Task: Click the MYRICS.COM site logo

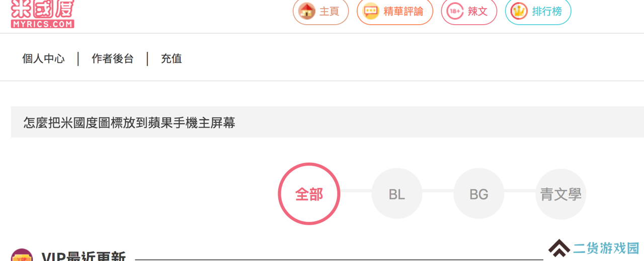Action: [42, 14]
